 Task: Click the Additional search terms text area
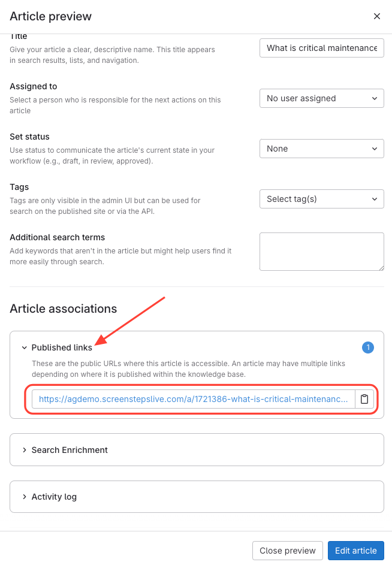coord(321,252)
